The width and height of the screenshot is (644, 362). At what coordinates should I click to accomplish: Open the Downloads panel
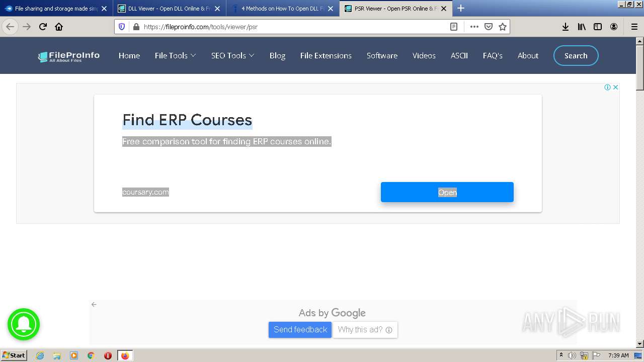[566, 27]
